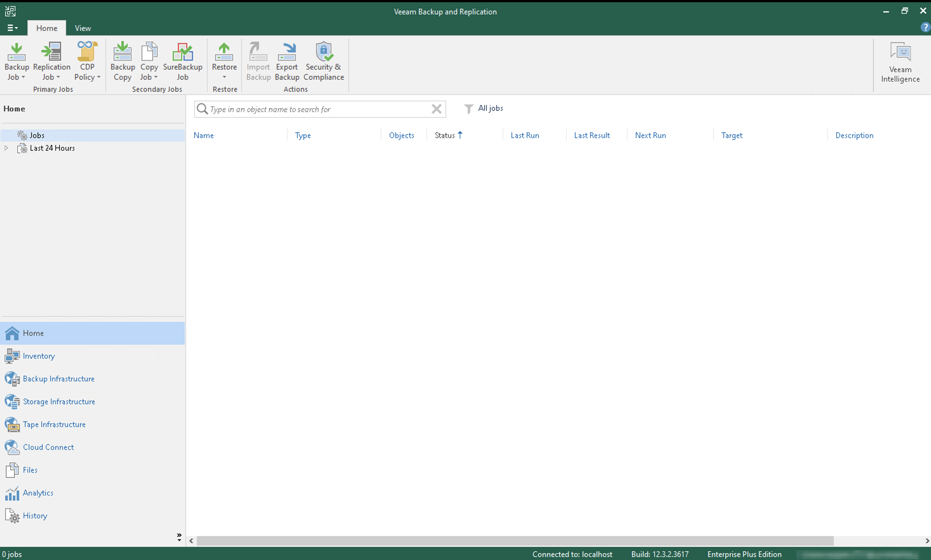
Task: Click the navigation pane options chevron
Action: tap(179, 537)
